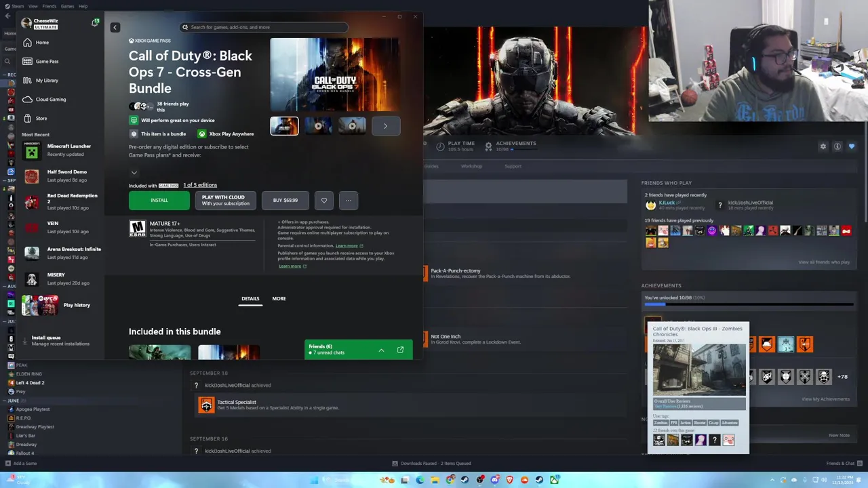The height and width of the screenshot is (488, 868).
Task: Switch to the Details tab
Action: click(x=250, y=298)
